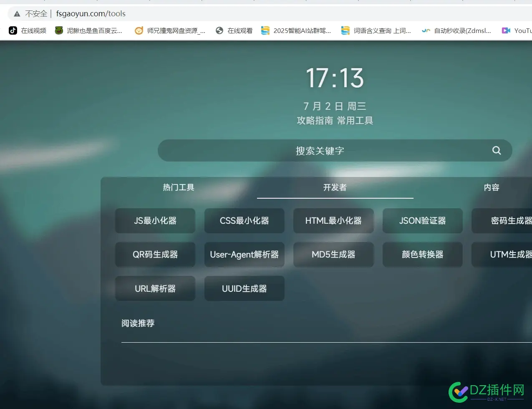The width and height of the screenshot is (532, 409).
Task: Open the TikTok 在线视频 bookmark
Action: 28,30
